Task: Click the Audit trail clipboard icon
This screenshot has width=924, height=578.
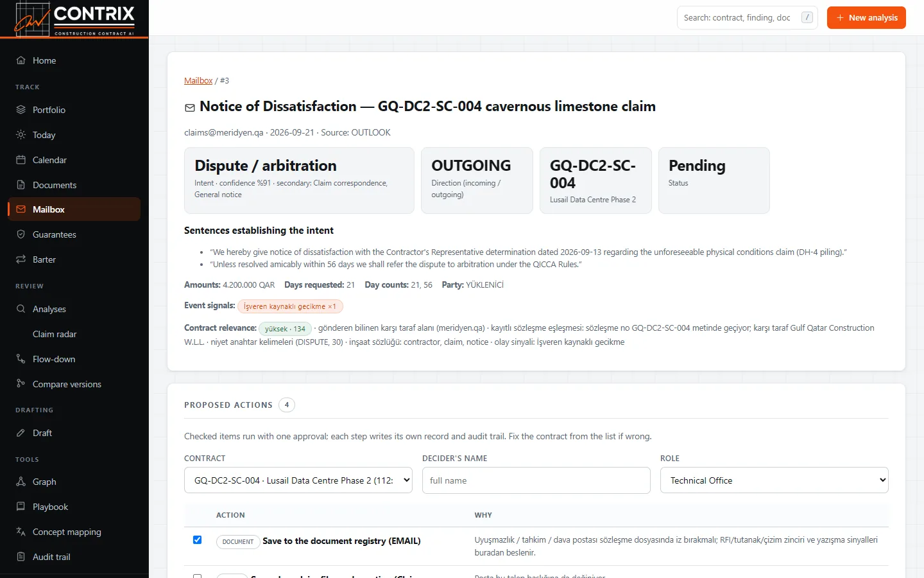Action: point(21,557)
